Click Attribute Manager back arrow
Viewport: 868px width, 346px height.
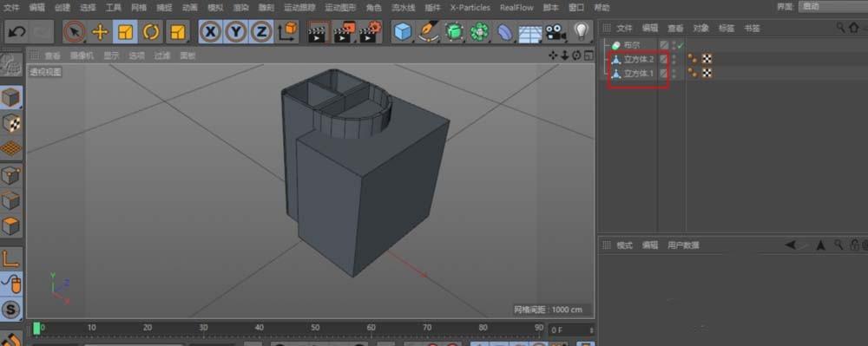coord(790,245)
